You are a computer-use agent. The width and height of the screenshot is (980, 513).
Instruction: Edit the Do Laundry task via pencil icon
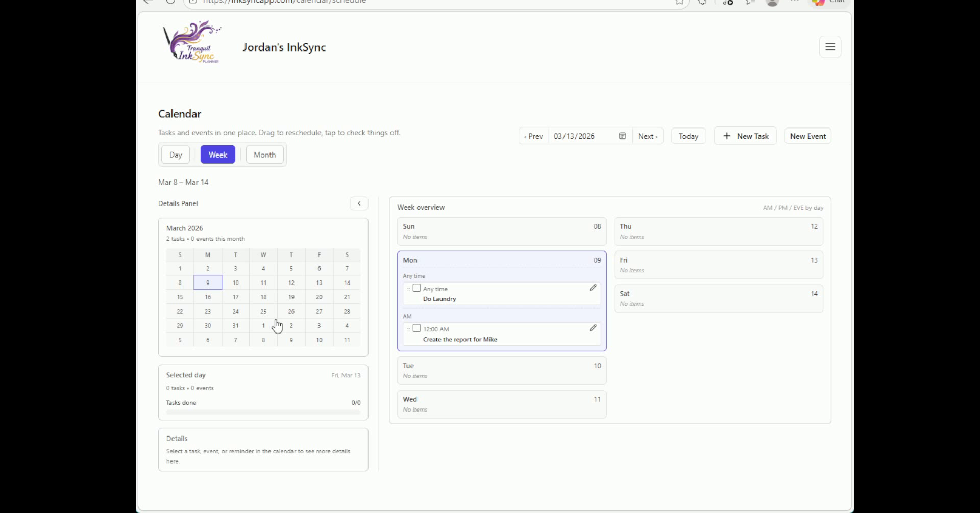[x=593, y=288]
